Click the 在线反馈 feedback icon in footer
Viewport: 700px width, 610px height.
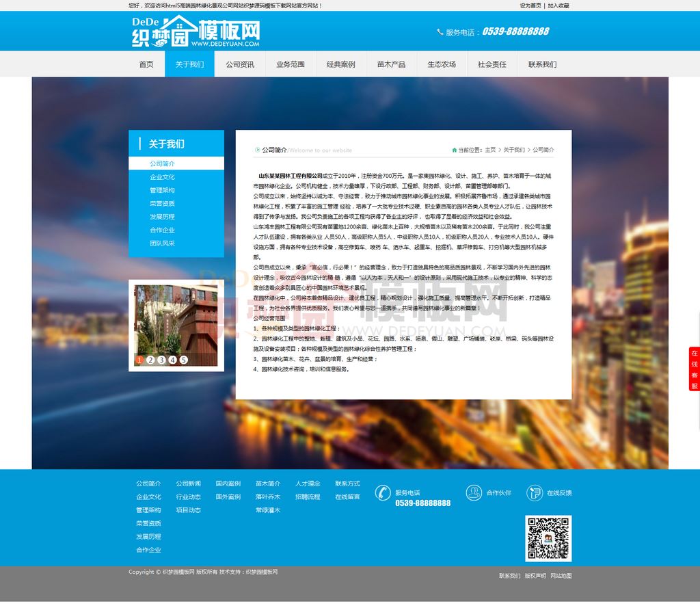[x=534, y=492]
